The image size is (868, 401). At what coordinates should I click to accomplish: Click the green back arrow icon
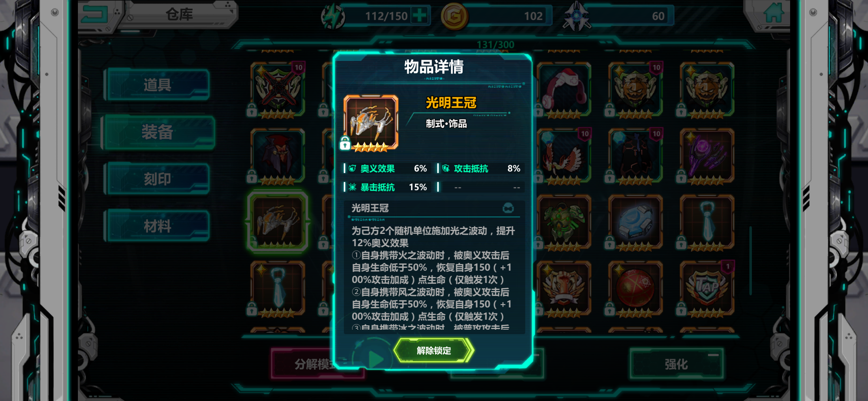pos(95,15)
